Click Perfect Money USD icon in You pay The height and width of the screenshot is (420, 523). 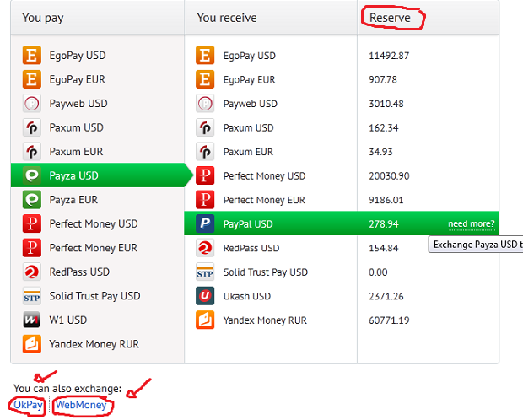32,223
